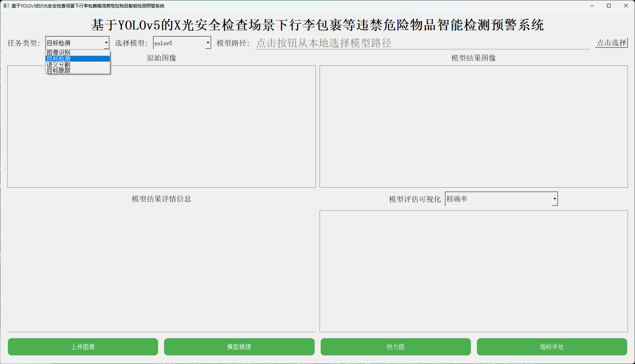The height and width of the screenshot is (364, 635).
Task: Click the 点击选择 model path button
Action: [x=611, y=43]
